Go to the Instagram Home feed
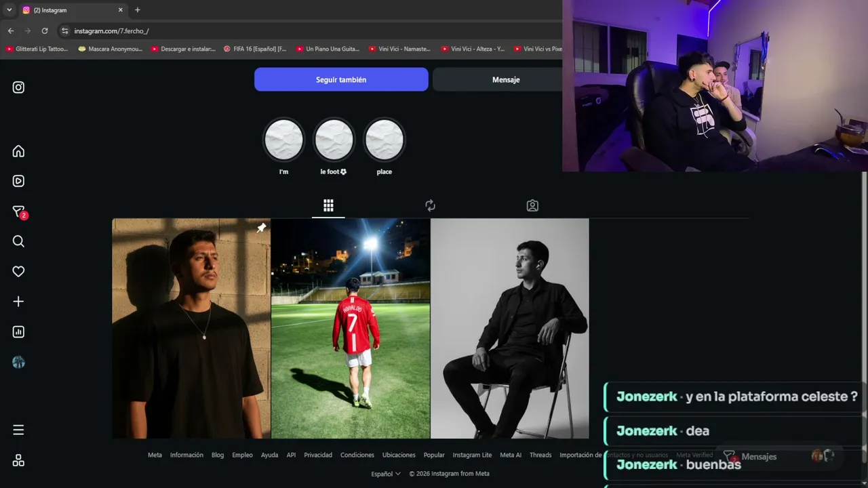Image resolution: width=868 pixels, height=488 pixels. pyautogui.click(x=18, y=151)
